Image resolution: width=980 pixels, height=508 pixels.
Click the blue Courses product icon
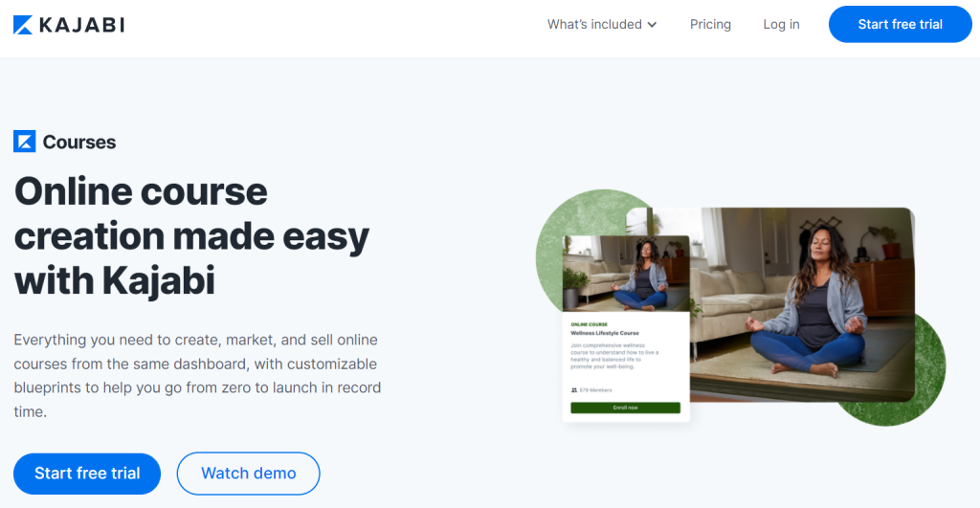click(24, 142)
